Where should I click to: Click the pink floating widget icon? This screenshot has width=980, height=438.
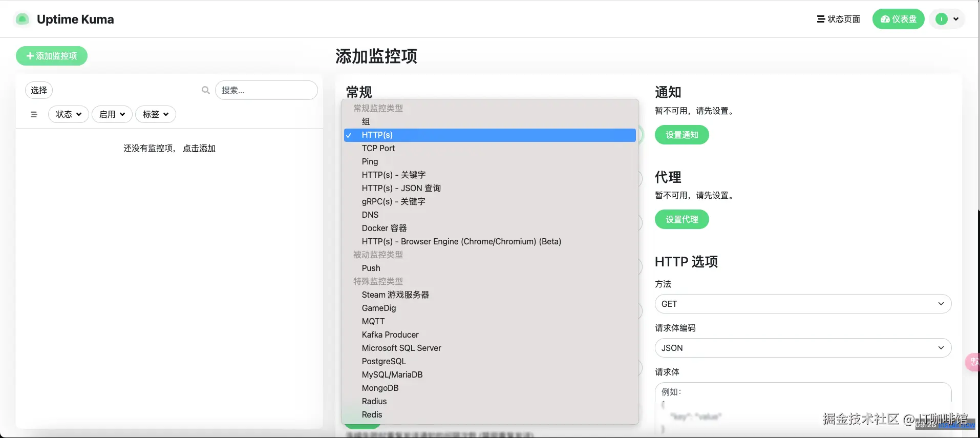coord(972,362)
